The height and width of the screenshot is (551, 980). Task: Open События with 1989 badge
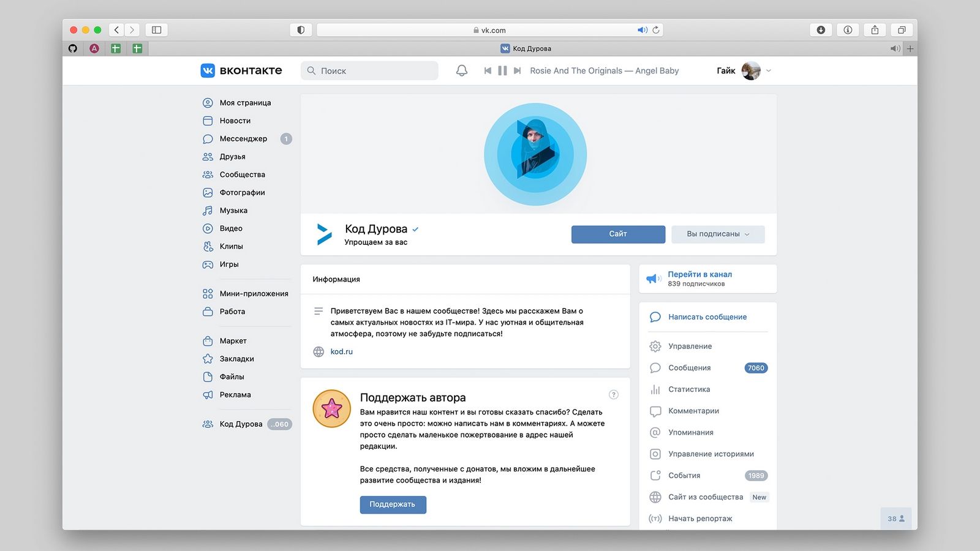pos(708,476)
